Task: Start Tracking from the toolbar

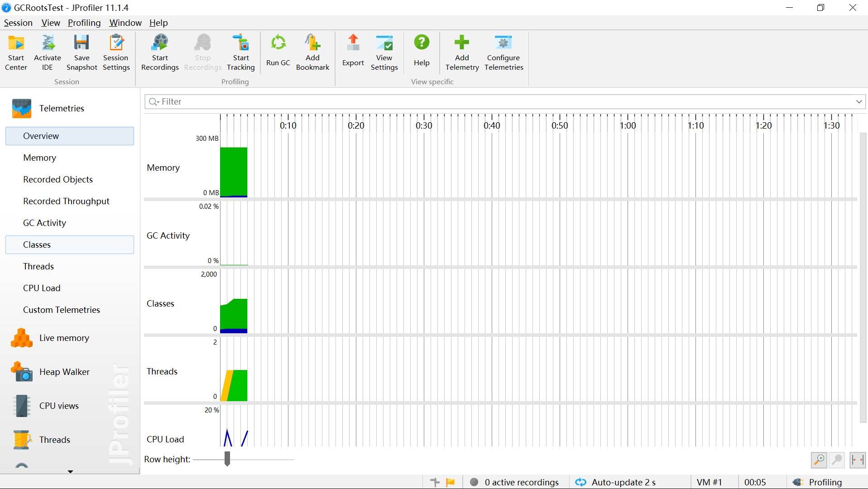Action: (x=241, y=43)
